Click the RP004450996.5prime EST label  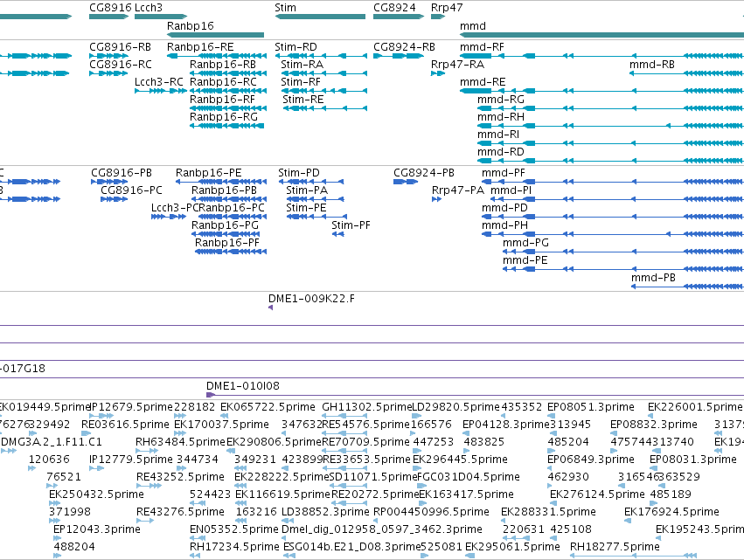(x=431, y=512)
